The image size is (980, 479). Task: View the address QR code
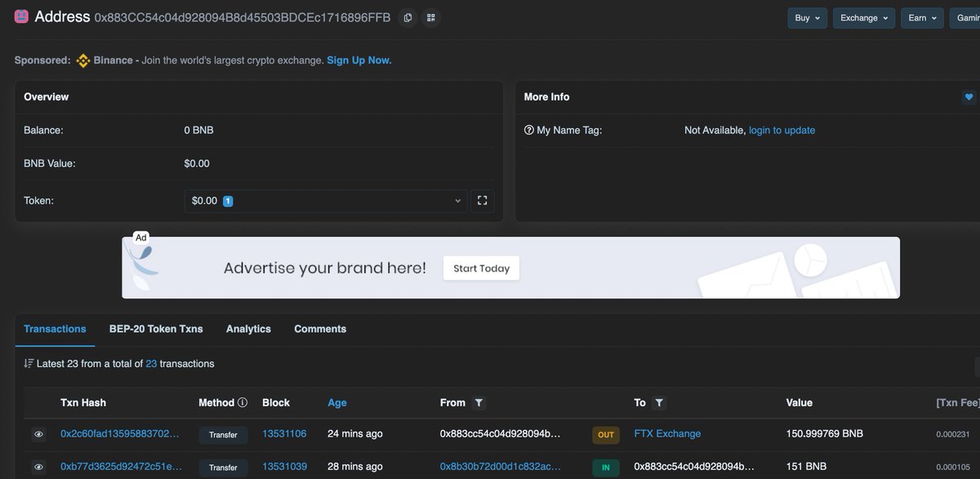(430, 16)
